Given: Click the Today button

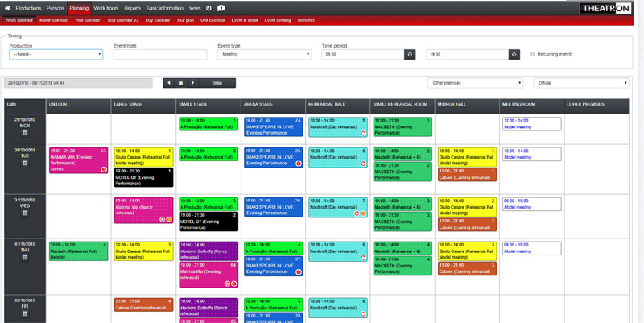Looking at the screenshot, I should [x=217, y=83].
